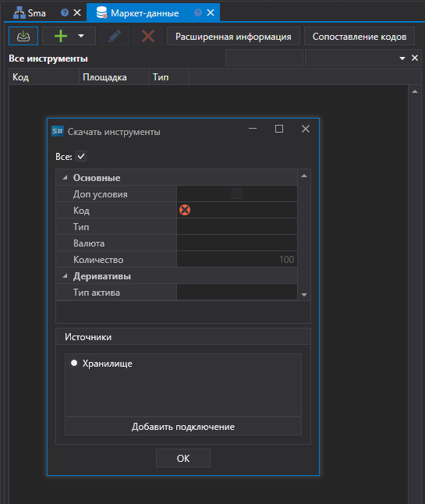Close the Sma tab

[77, 12]
